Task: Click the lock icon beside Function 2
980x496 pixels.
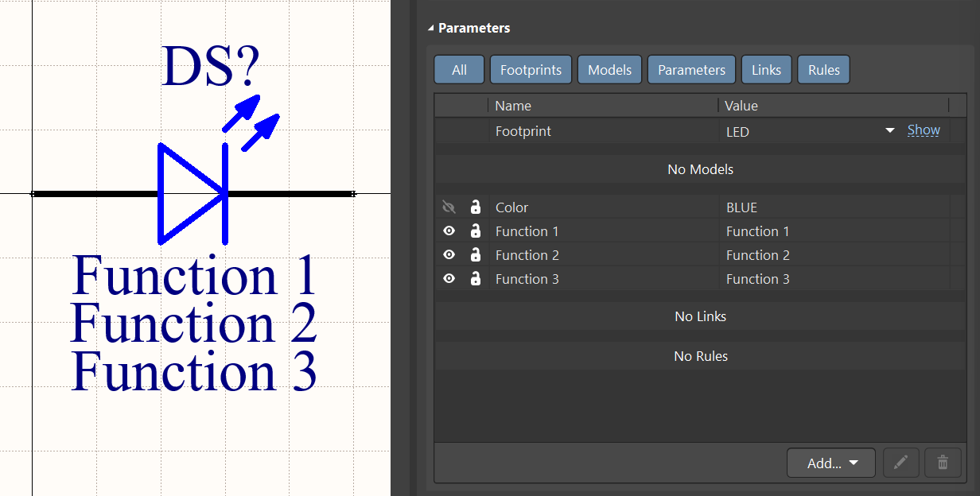Action: tap(475, 254)
